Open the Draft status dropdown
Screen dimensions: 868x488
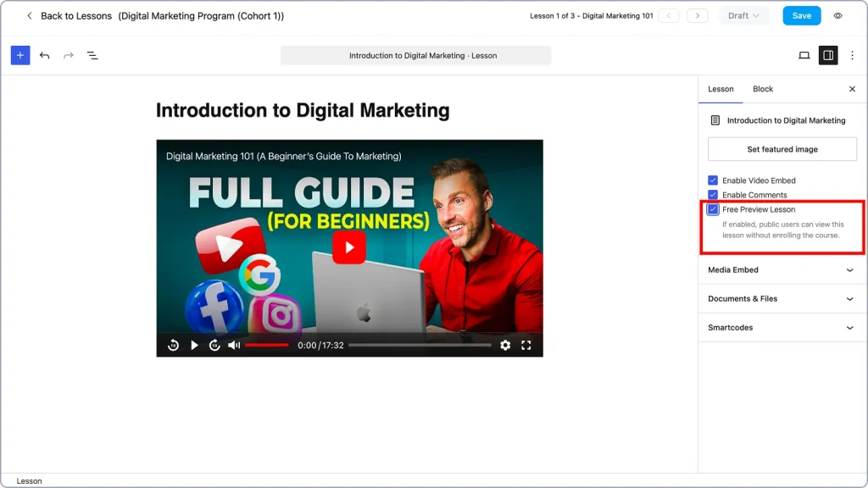pos(743,16)
